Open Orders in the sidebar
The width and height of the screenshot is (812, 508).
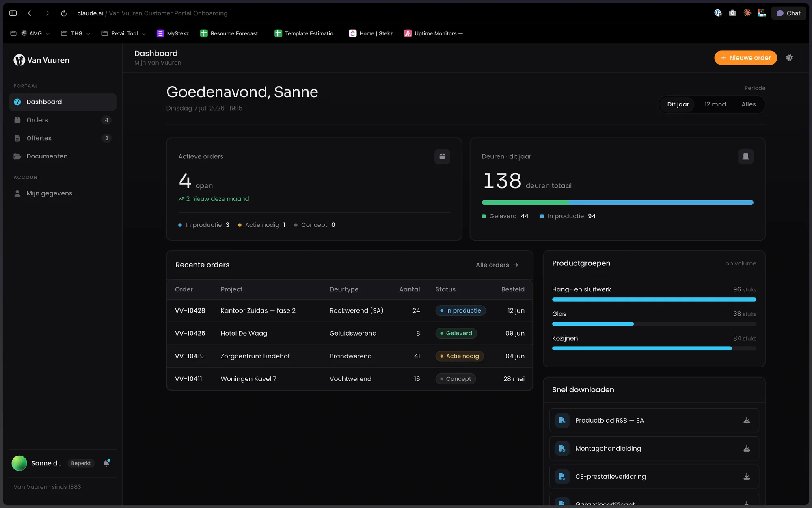click(63, 120)
